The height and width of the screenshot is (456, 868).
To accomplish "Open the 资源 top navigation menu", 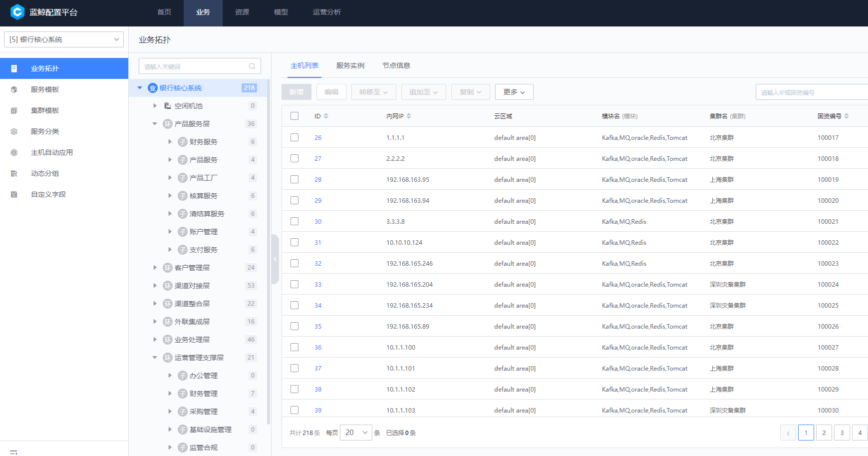I will [242, 12].
